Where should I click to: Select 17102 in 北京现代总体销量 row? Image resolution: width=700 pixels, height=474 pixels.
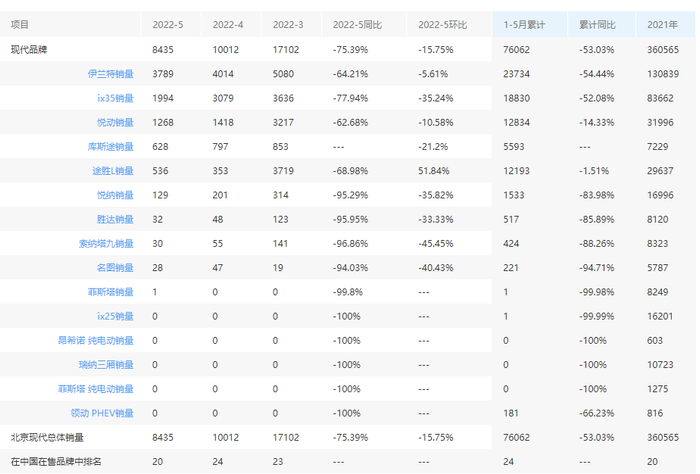(286, 437)
